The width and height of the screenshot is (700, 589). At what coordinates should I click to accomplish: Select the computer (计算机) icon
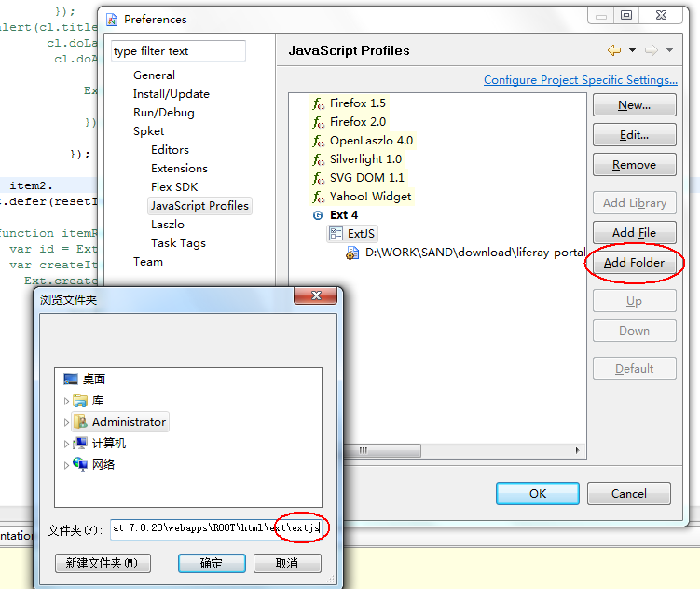coord(80,443)
